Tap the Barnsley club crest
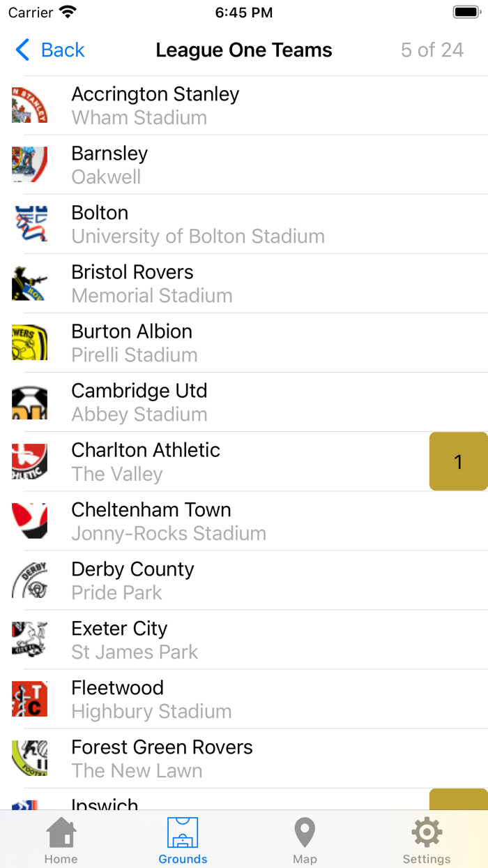 tap(29, 165)
